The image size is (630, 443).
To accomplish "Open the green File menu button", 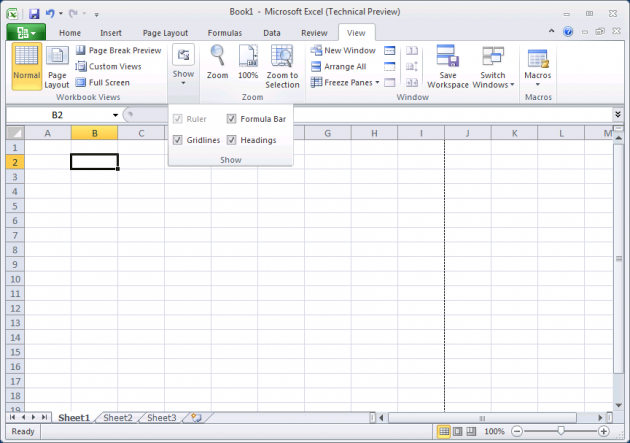I will tap(26, 32).
